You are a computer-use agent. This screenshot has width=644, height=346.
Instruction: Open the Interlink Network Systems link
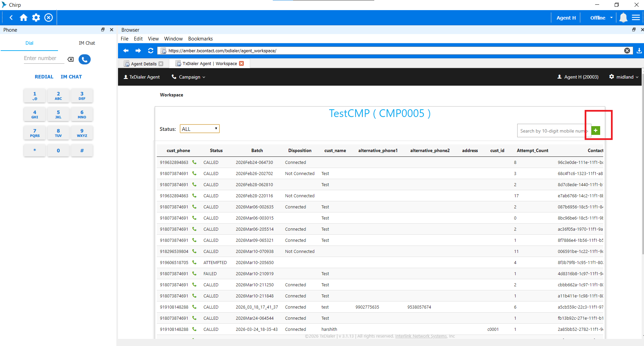tap(421, 336)
